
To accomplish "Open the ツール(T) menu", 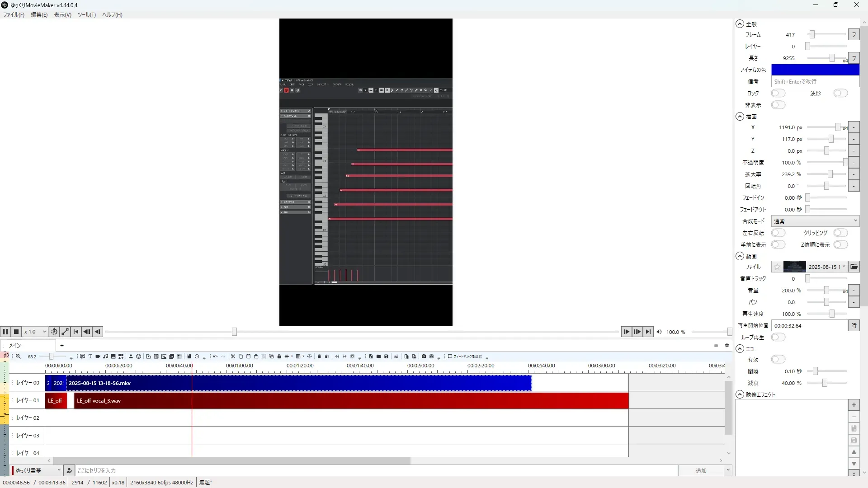I will pos(86,15).
